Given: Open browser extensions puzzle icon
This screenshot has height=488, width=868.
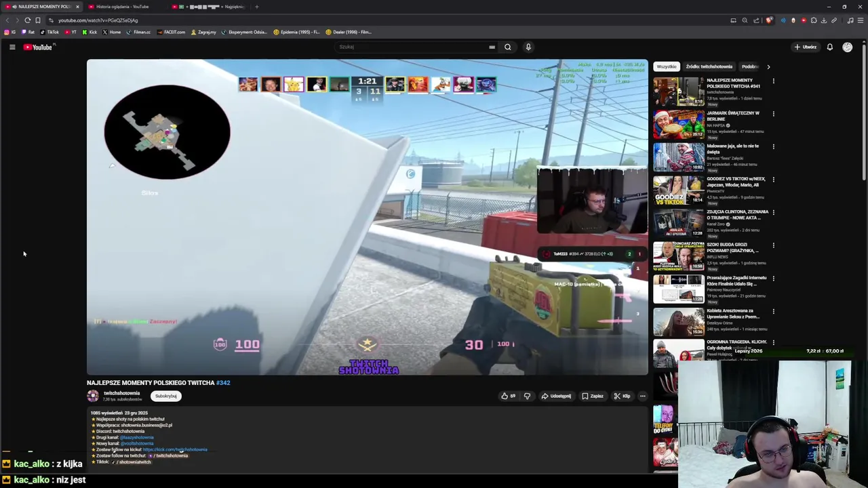Looking at the screenshot, I should click(x=814, y=20).
